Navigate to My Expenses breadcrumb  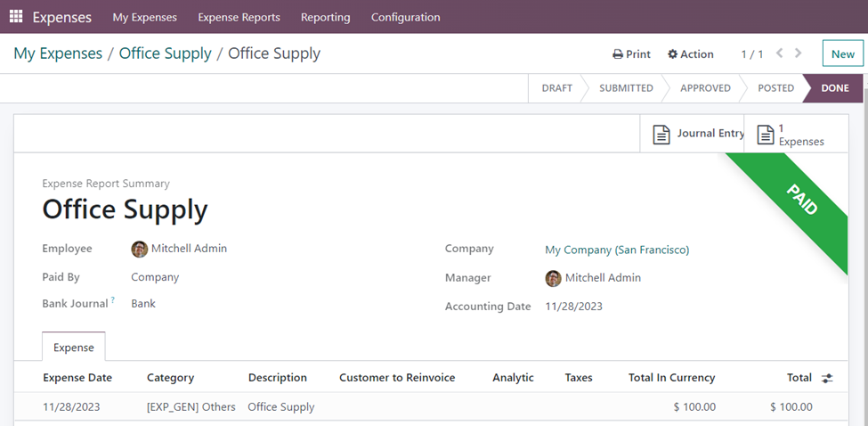click(x=58, y=53)
